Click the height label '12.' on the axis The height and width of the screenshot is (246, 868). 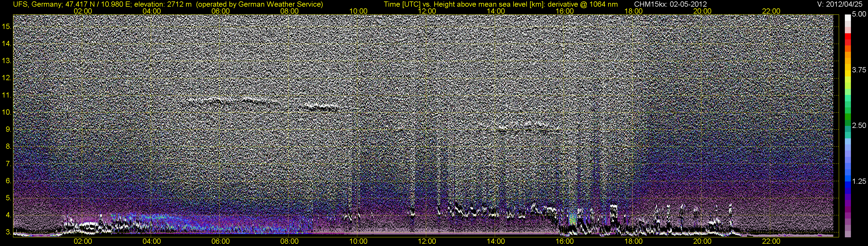(x=7, y=78)
